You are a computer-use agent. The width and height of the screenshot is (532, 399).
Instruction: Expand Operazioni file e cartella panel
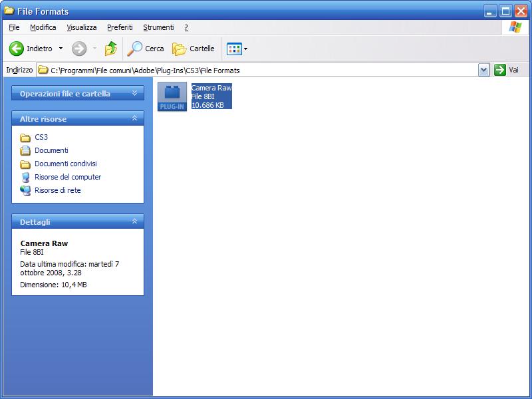[135, 93]
